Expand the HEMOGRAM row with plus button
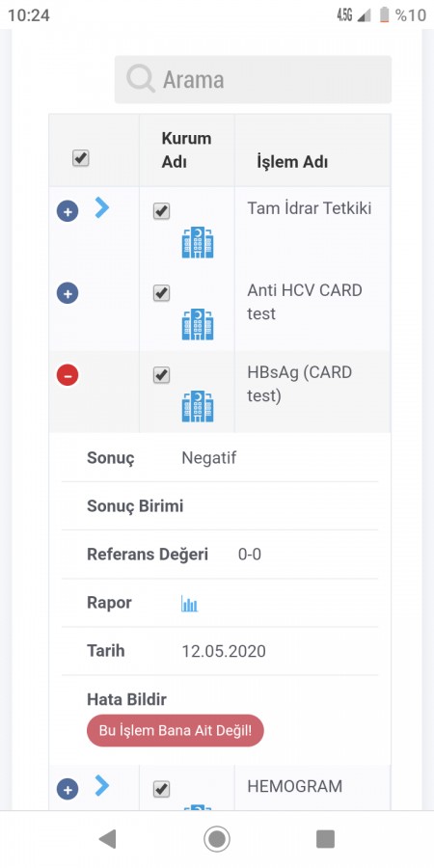This screenshot has height=868, width=434. click(x=68, y=789)
